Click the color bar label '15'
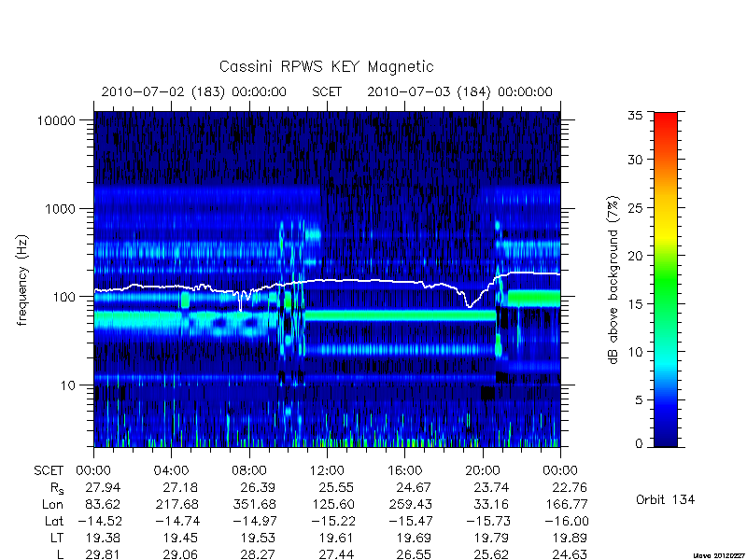747x560 pixels. tap(636, 304)
